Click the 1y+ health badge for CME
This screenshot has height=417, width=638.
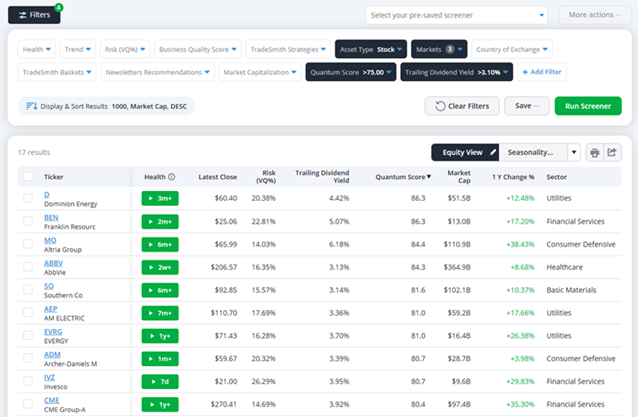[x=160, y=404]
